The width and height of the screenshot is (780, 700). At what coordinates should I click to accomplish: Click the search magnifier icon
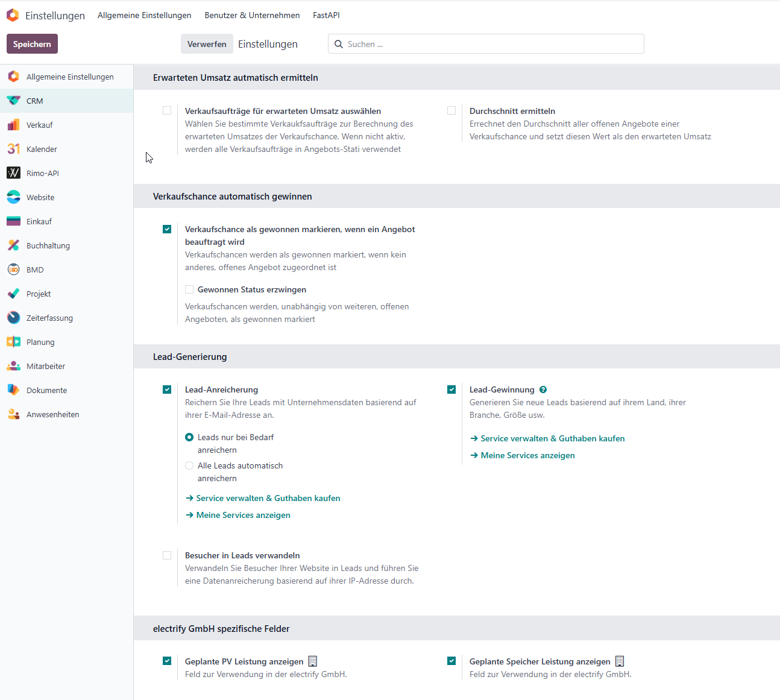(339, 44)
